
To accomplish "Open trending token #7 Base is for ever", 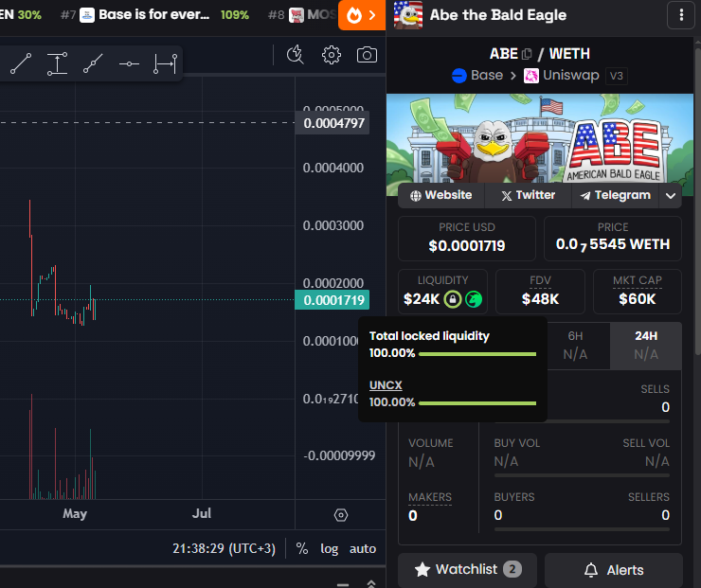I will [x=154, y=15].
